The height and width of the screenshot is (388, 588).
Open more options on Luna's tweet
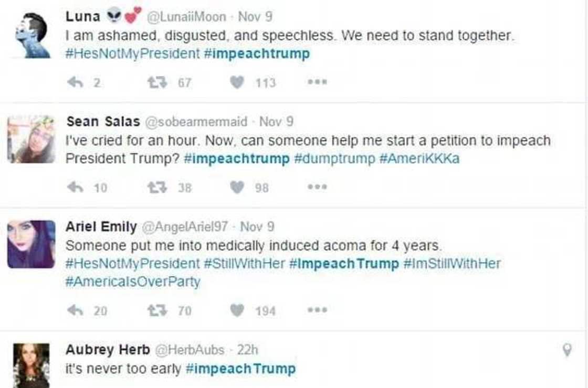(x=317, y=82)
